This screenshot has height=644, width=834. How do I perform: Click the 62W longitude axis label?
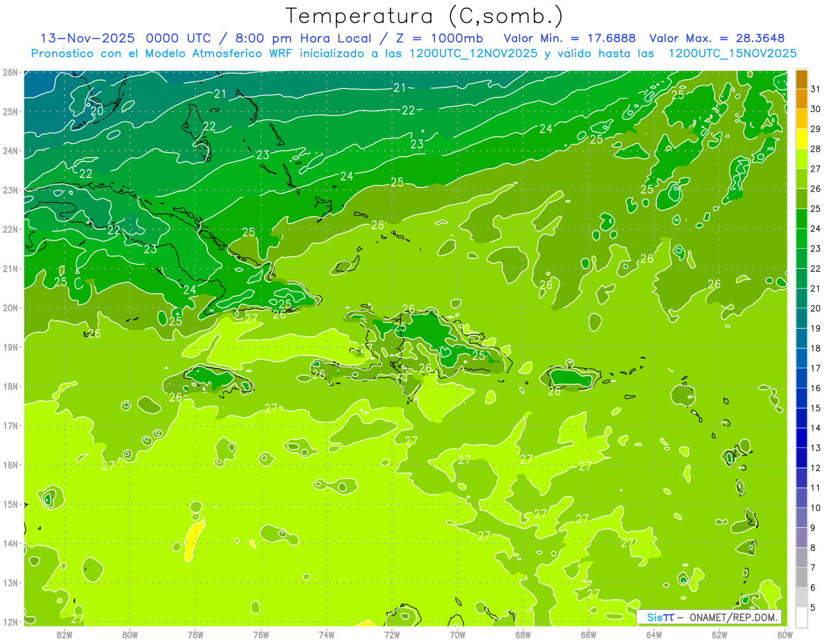(x=719, y=634)
